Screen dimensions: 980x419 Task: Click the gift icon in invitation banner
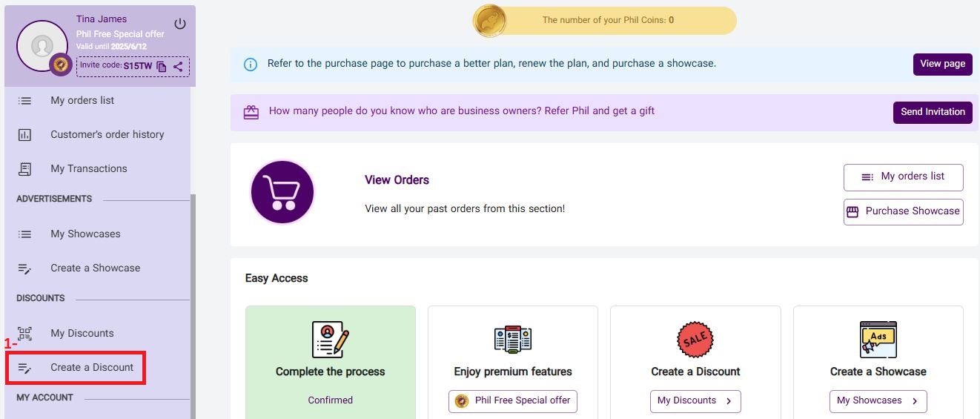coord(251,112)
